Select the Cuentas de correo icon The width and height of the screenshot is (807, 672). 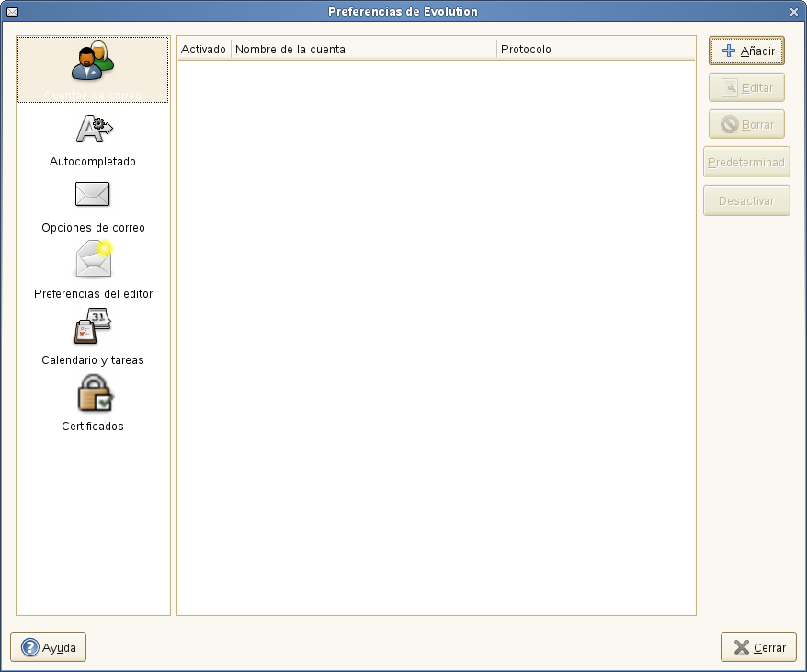(93, 61)
